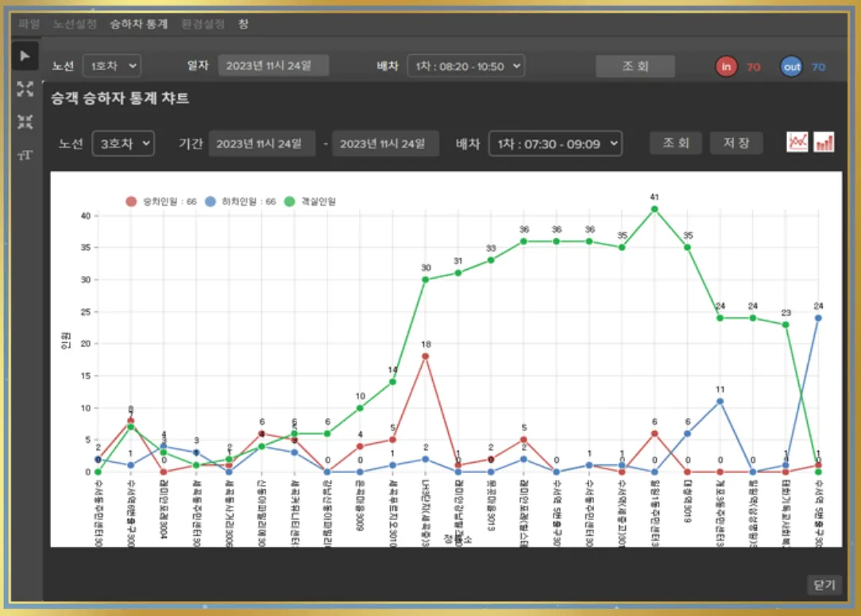Click the collapse arrows icon in sidebar
861x616 pixels.
pos(25,121)
